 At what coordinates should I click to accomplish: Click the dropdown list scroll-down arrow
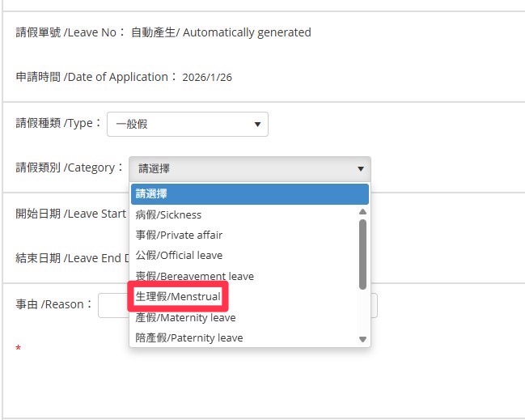click(362, 339)
